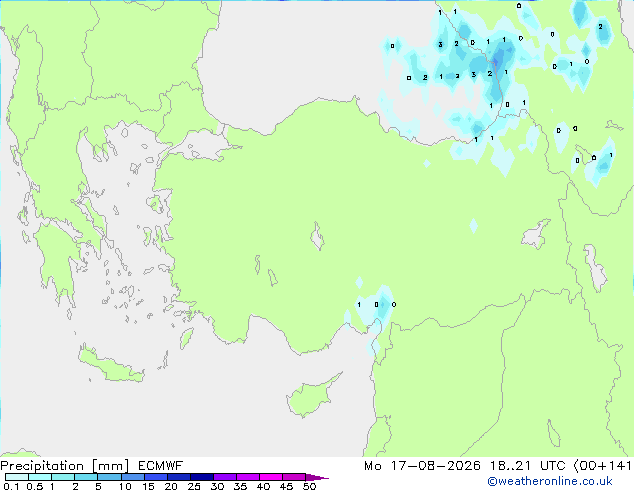Click the "0.1" legend scale label

11,486
